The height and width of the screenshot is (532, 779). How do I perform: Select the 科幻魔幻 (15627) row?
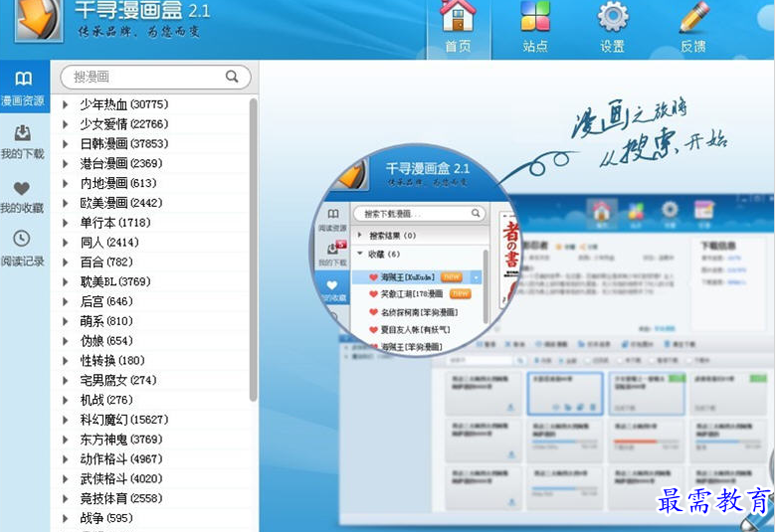coord(149,420)
